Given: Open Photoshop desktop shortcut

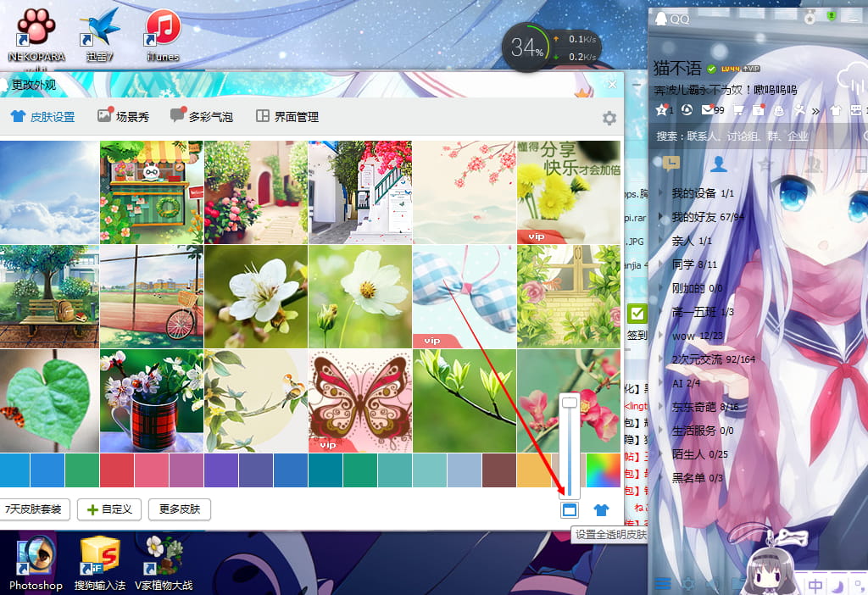Looking at the screenshot, I should pos(36,560).
